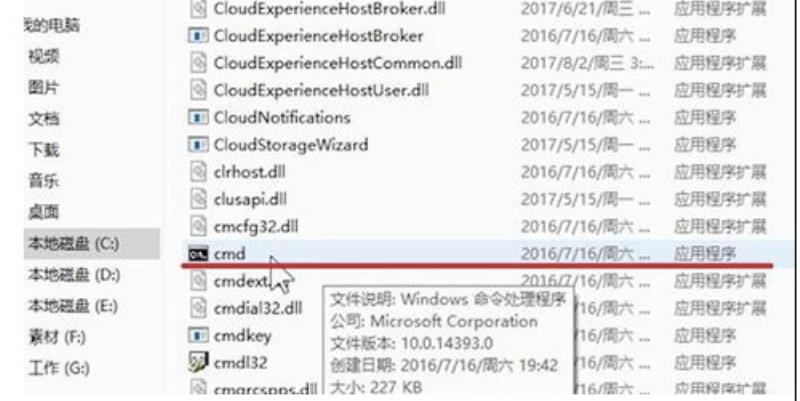The image size is (800, 401).
Task: Select the clrhost.dll file icon
Action: pyautogui.click(x=198, y=172)
